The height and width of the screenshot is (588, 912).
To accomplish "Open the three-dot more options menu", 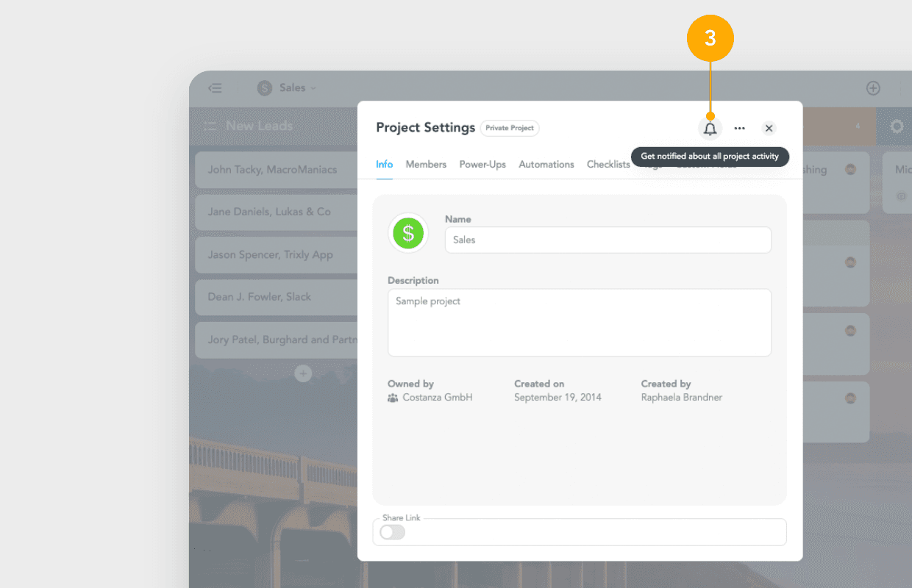I will pos(739,129).
